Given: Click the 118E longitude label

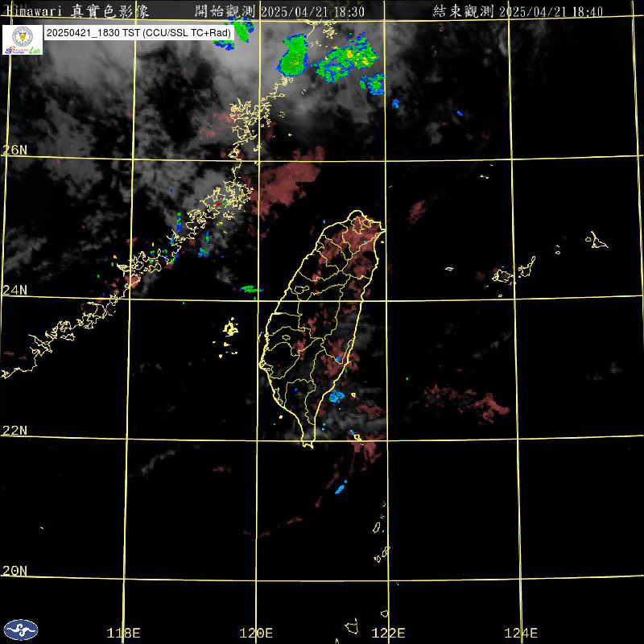Looking at the screenshot, I should [123, 633].
